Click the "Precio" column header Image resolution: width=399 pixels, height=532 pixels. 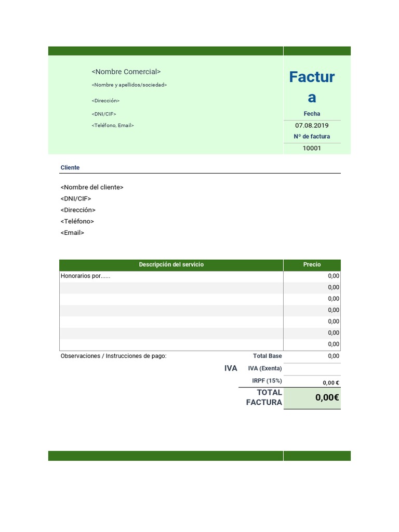(312, 265)
